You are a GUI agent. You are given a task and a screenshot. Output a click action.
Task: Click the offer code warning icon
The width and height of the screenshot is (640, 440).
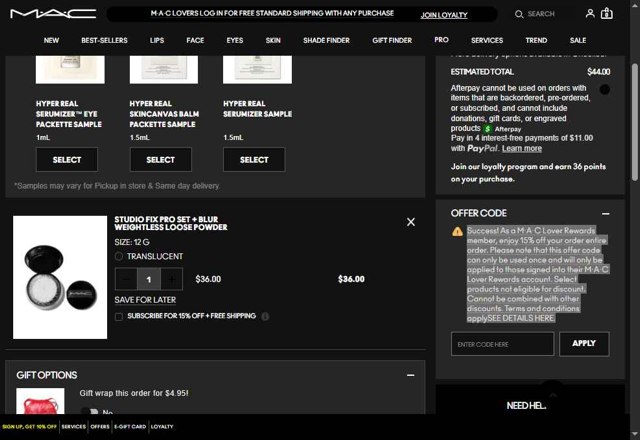(x=457, y=231)
